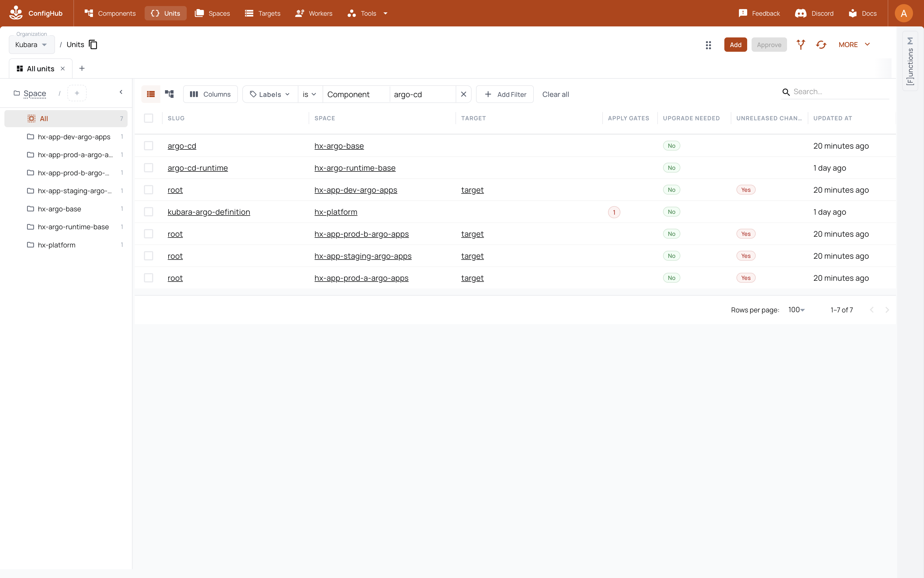Open hx-argo-base space link
Viewport: 924px width, 578px height.
pos(339,146)
